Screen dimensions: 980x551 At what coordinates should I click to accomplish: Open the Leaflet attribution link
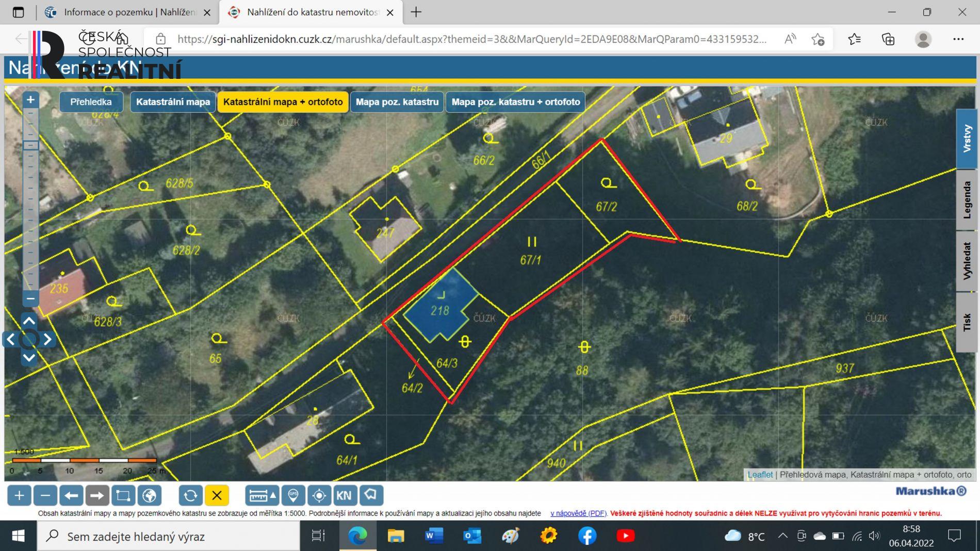tap(760, 474)
